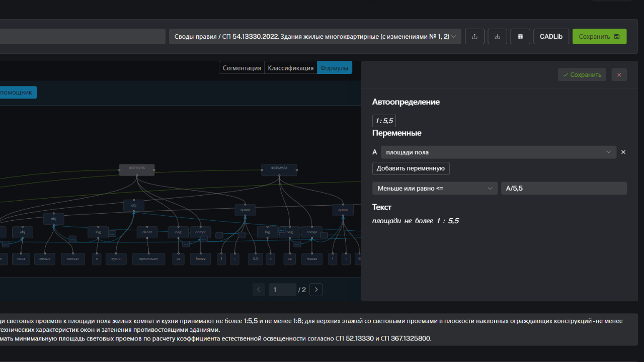Switch to the Сегментация tab
Screen dimensions: 644x362
(242, 68)
